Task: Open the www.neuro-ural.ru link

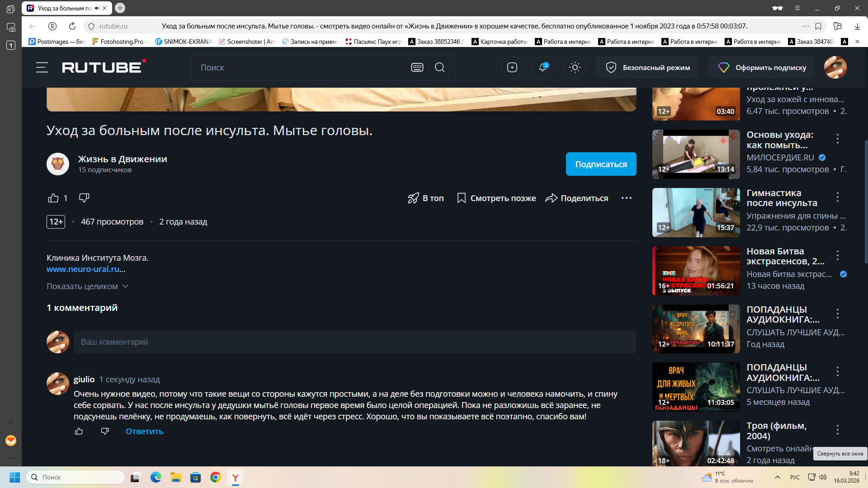Action: (x=83, y=269)
